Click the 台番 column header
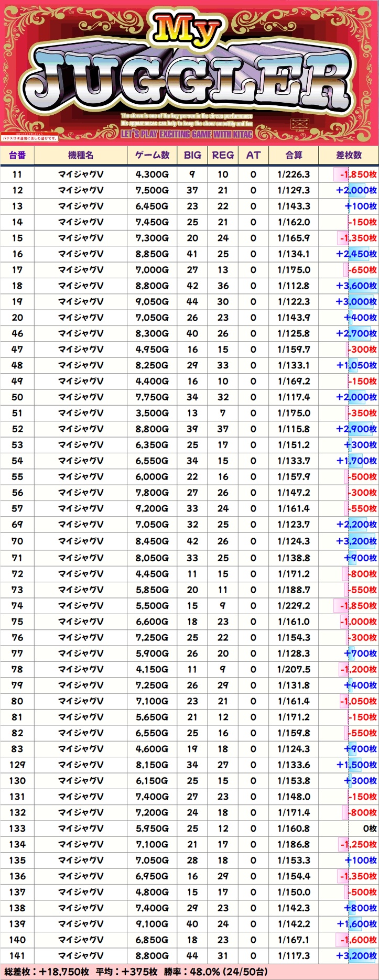The width and height of the screenshot is (379, 980). tap(17, 155)
